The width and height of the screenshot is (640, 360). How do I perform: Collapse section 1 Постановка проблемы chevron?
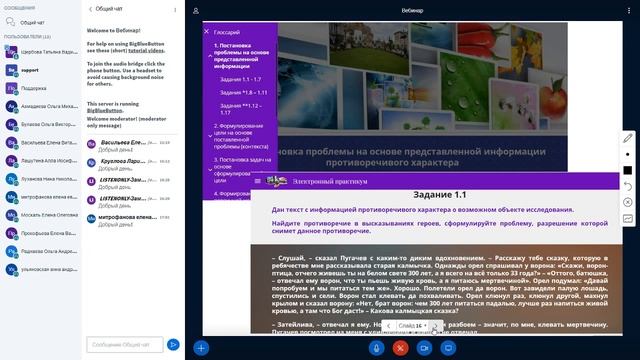(210, 56)
